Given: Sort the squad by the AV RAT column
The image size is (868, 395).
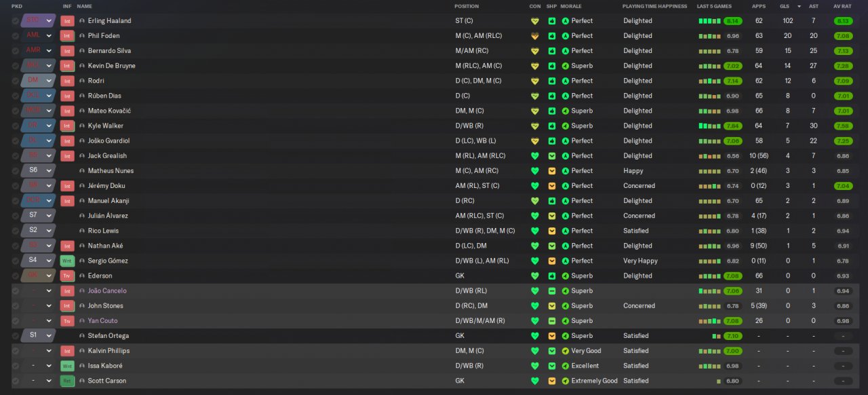Looking at the screenshot, I should (842, 6).
